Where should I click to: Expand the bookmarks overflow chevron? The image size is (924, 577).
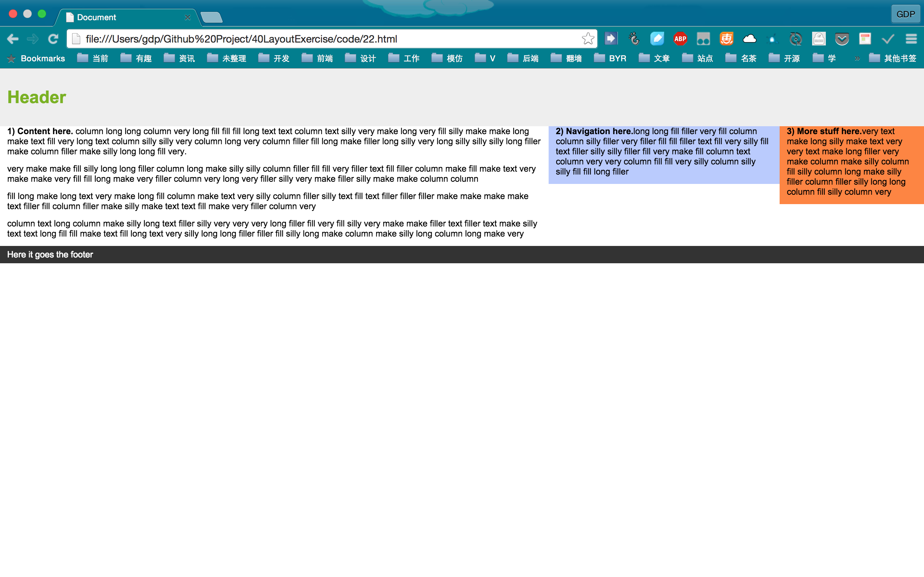(857, 58)
